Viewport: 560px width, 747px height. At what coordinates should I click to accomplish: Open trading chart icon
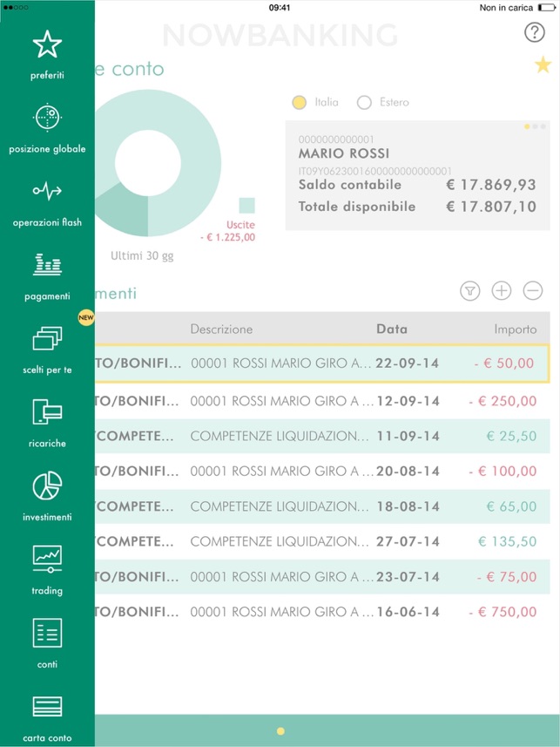[x=47, y=559]
